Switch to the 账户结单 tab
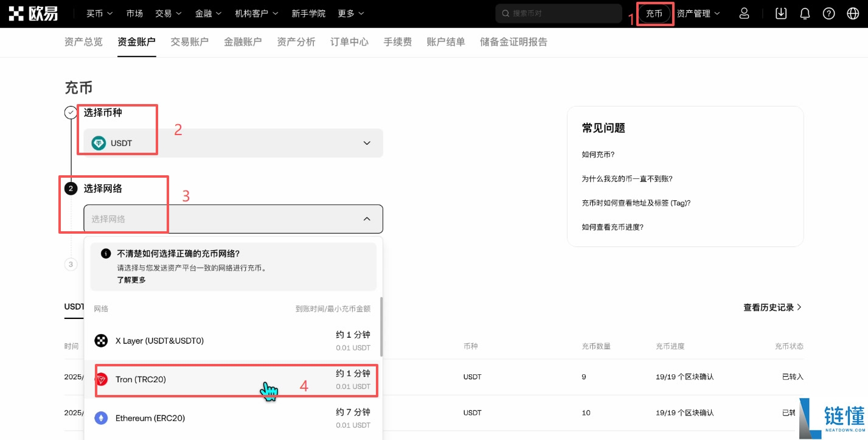The height and width of the screenshot is (440, 868). pyautogui.click(x=446, y=42)
